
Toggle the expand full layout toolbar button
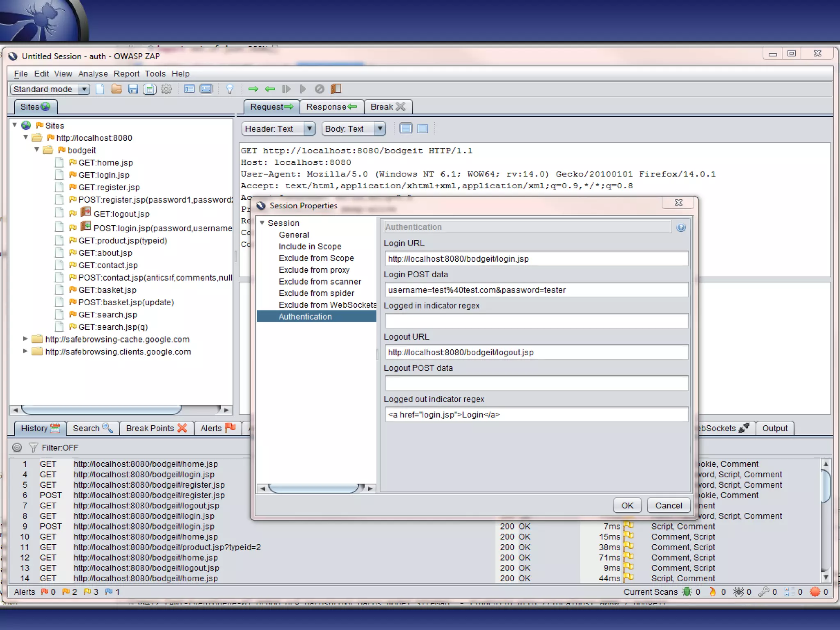pos(206,89)
